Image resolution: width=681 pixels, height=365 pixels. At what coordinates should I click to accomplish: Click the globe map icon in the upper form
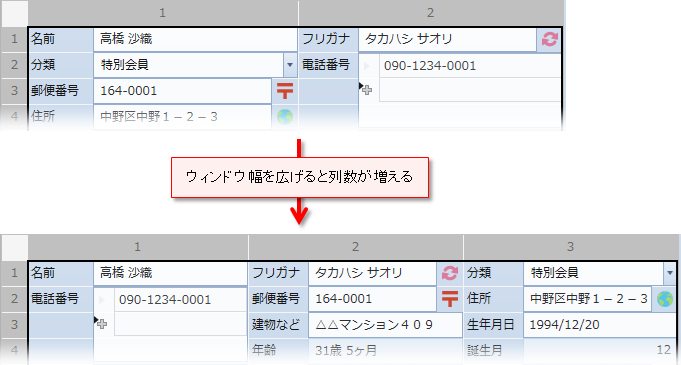(285, 116)
